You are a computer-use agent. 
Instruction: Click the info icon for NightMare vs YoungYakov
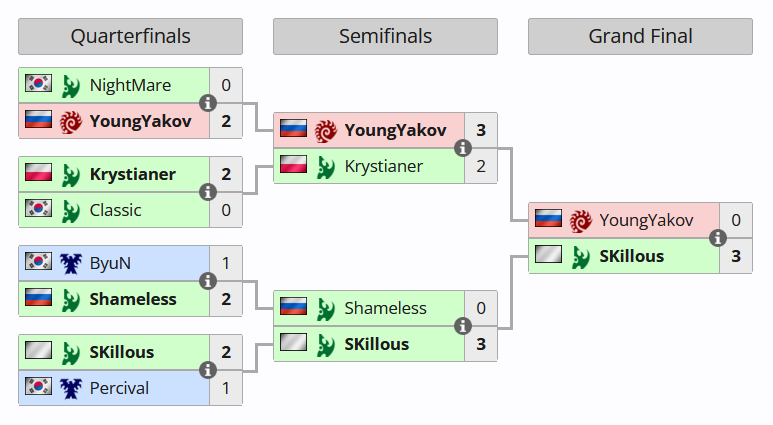(208, 103)
